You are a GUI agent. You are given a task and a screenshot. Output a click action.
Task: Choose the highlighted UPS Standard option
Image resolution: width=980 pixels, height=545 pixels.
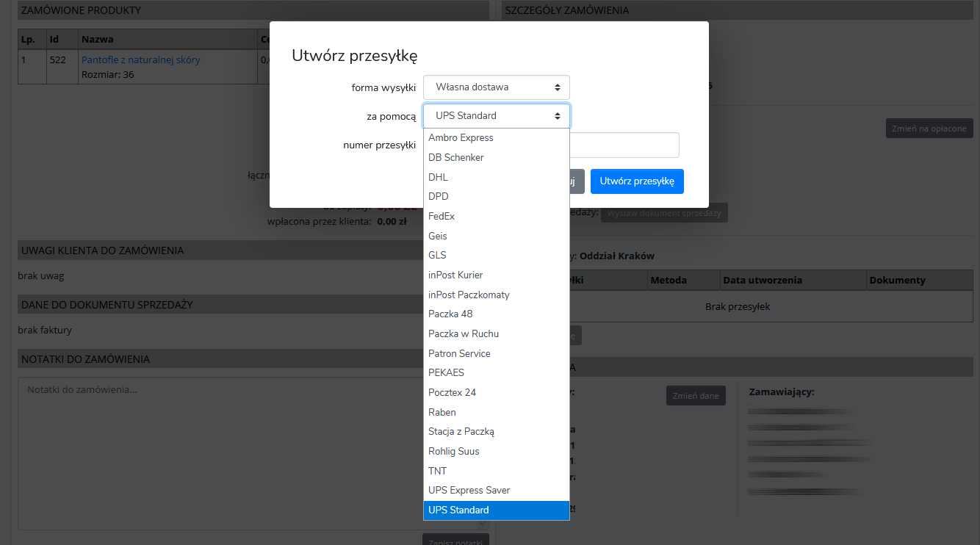pos(496,510)
